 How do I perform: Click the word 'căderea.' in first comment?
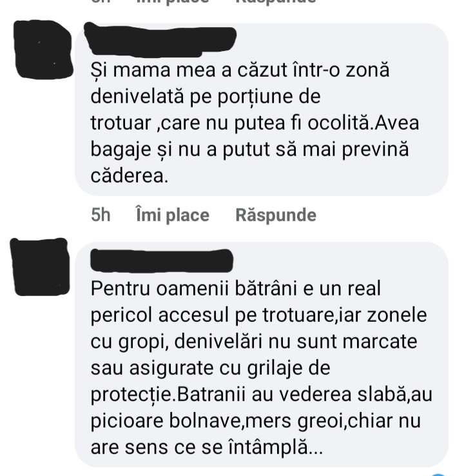(x=130, y=176)
